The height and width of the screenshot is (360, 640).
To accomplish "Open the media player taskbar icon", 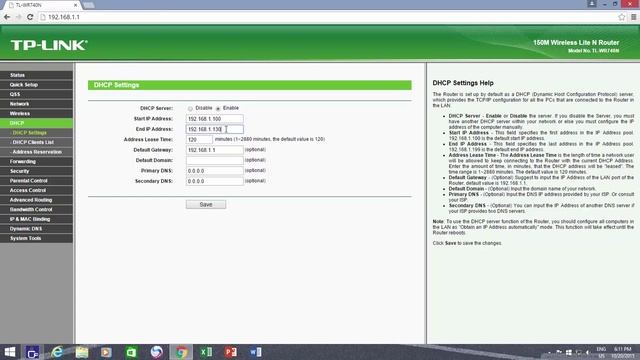I will [x=106, y=352].
